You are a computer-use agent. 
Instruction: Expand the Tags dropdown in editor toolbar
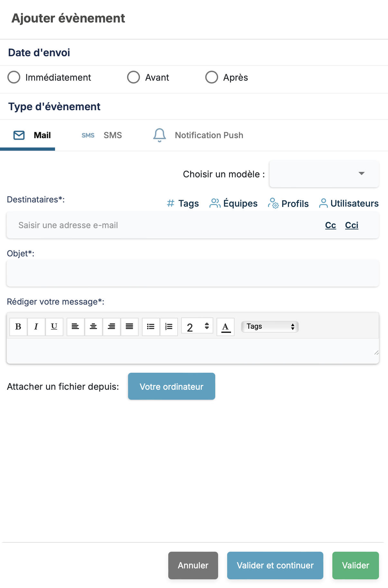click(x=270, y=327)
